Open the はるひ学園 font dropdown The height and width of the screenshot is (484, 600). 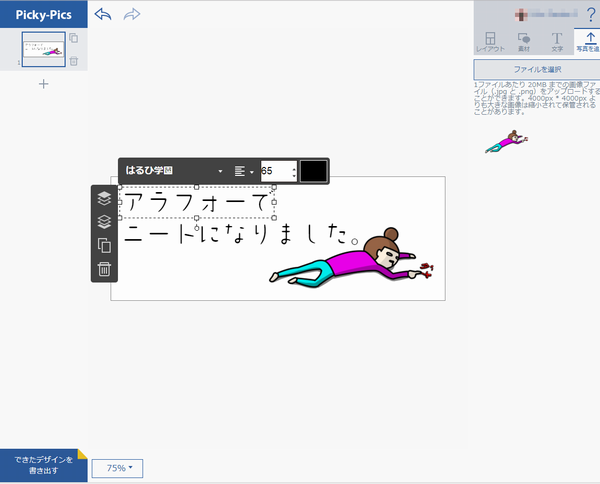174,171
